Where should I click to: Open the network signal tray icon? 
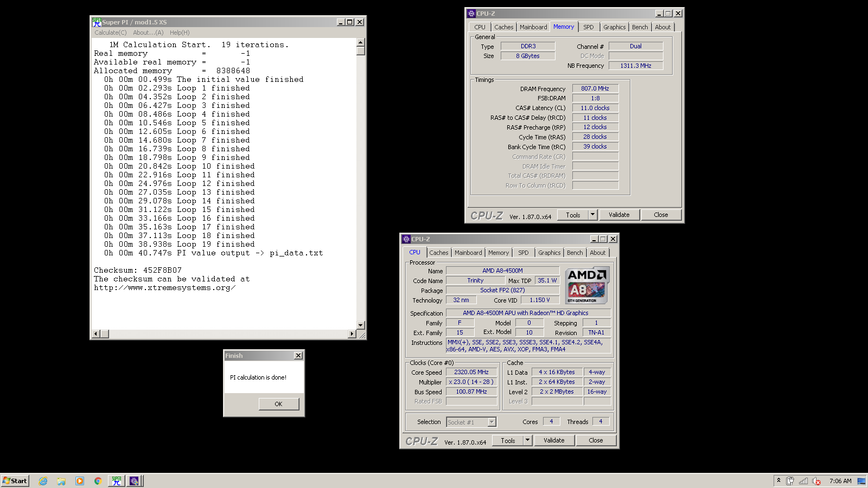pos(803,481)
